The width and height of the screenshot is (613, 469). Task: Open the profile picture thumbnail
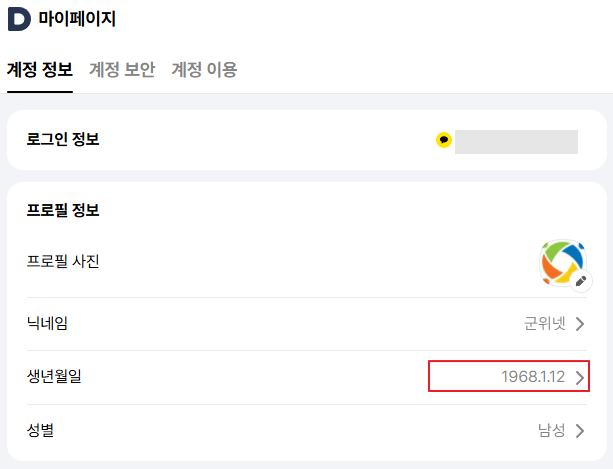click(561, 261)
